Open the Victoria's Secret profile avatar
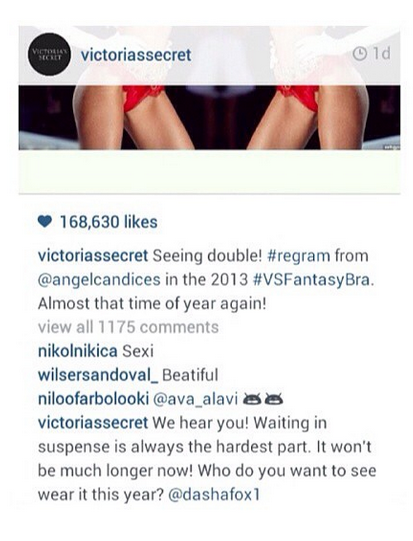413x541 pixels. pos(49,54)
